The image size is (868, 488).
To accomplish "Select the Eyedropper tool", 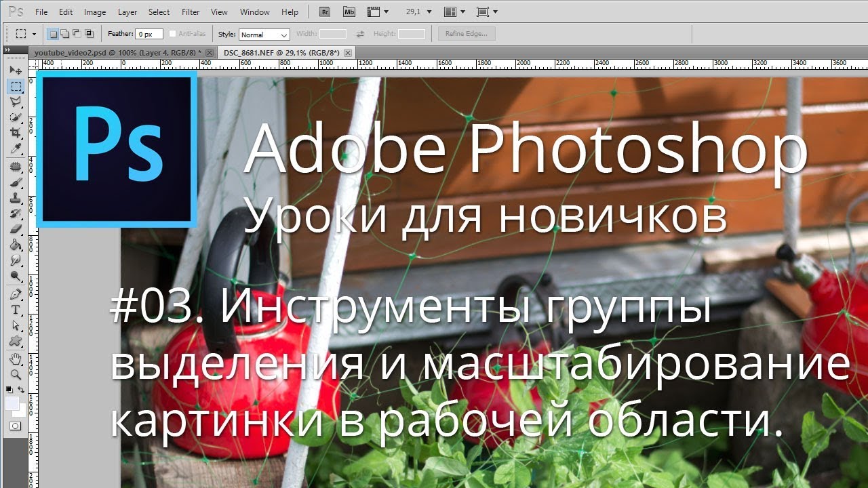I will pyautogui.click(x=15, y=148).
